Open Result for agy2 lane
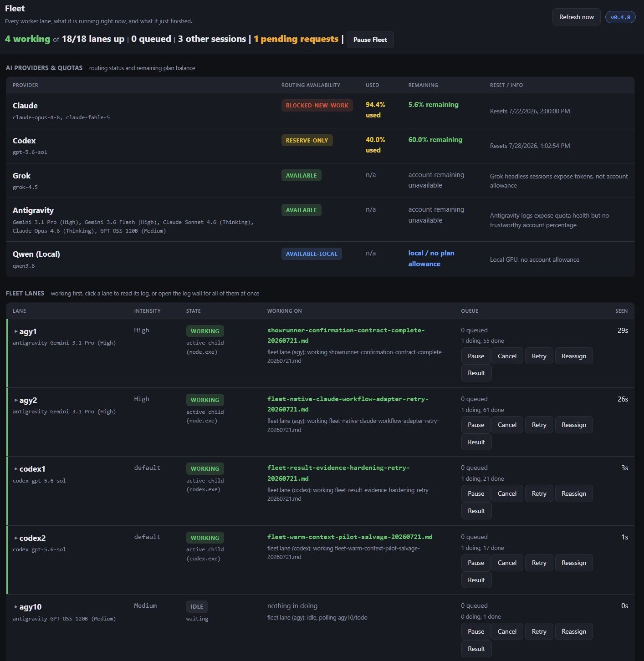Viewport: 644px width, 661px height. click(476, 442)
